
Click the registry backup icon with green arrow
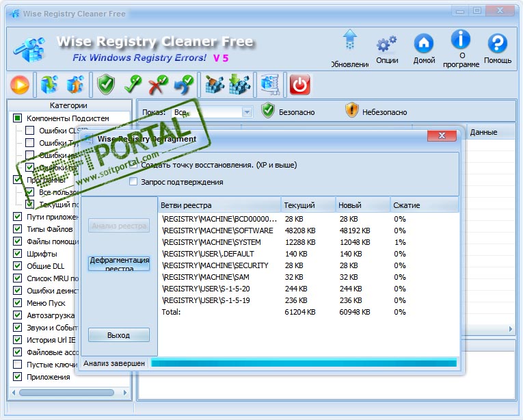[49, 84]
